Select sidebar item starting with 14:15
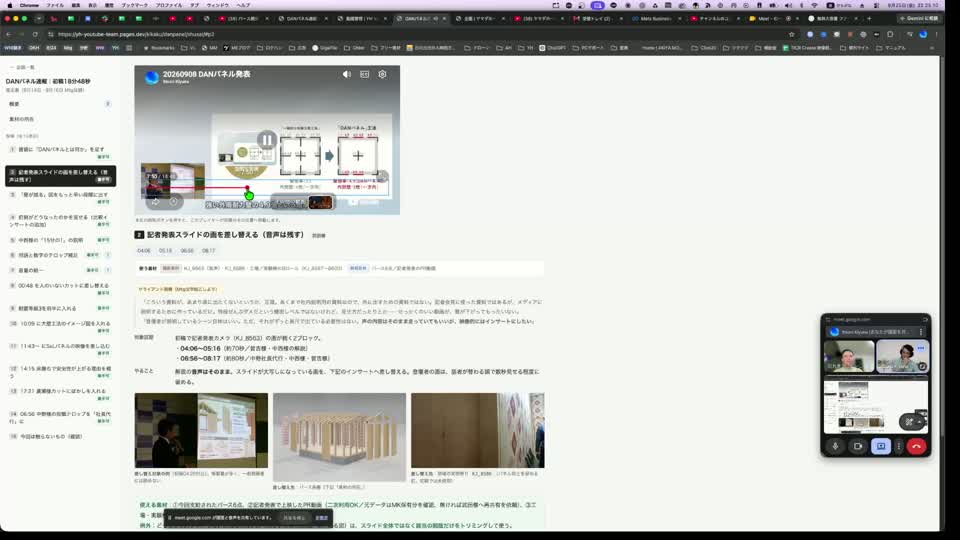This screenshot has width=960, height=540. (x=59, y=372)
